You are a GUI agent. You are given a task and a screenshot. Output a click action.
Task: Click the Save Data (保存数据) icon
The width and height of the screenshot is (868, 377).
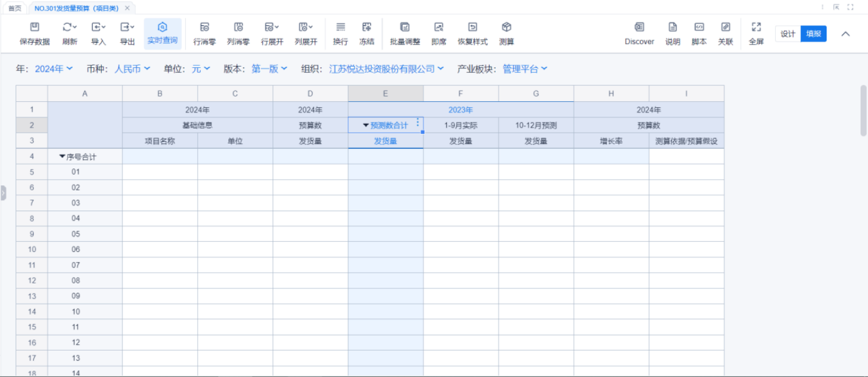tap(35, 28)
